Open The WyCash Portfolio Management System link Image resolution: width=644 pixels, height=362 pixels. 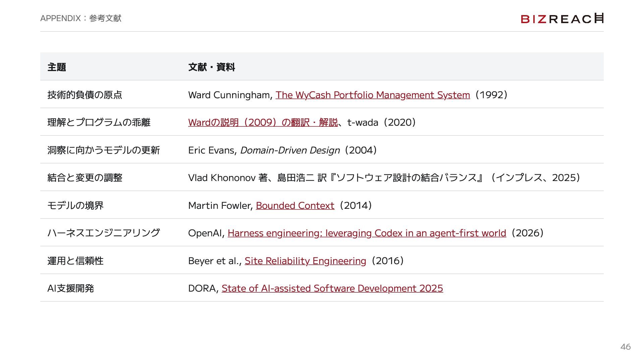coord(373,95)
